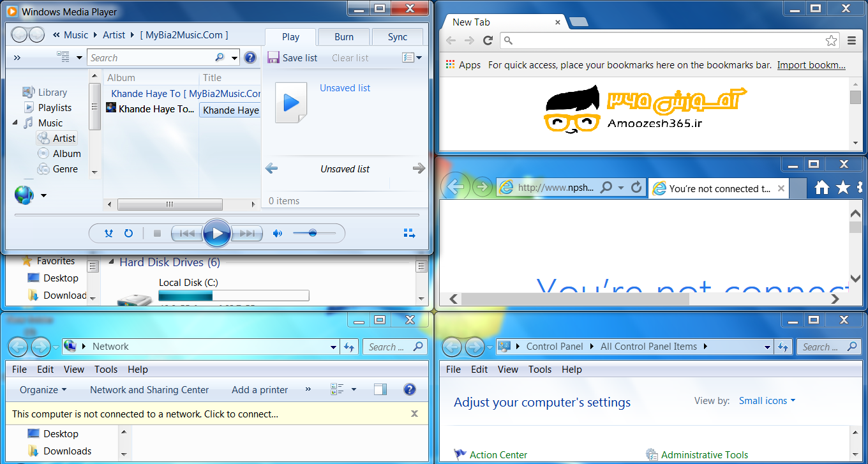Open a new tab in Chrome
Viewport: 868px width, 464px height.
[578, 22]
